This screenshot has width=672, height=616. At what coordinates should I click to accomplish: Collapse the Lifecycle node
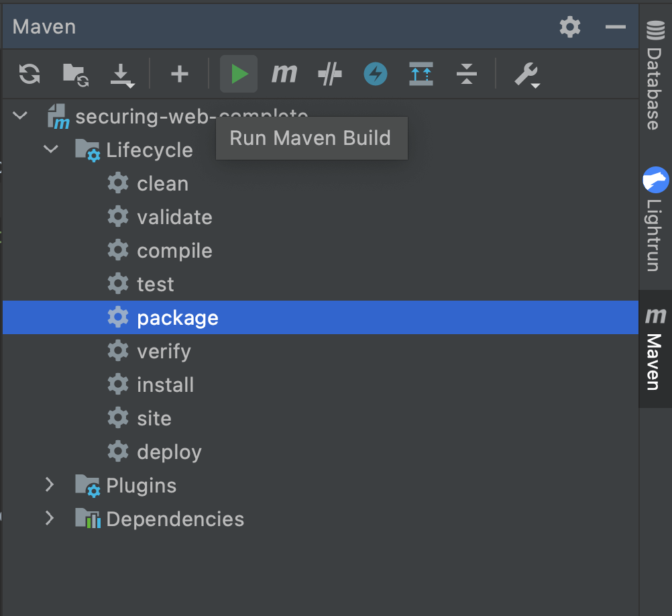50,149
